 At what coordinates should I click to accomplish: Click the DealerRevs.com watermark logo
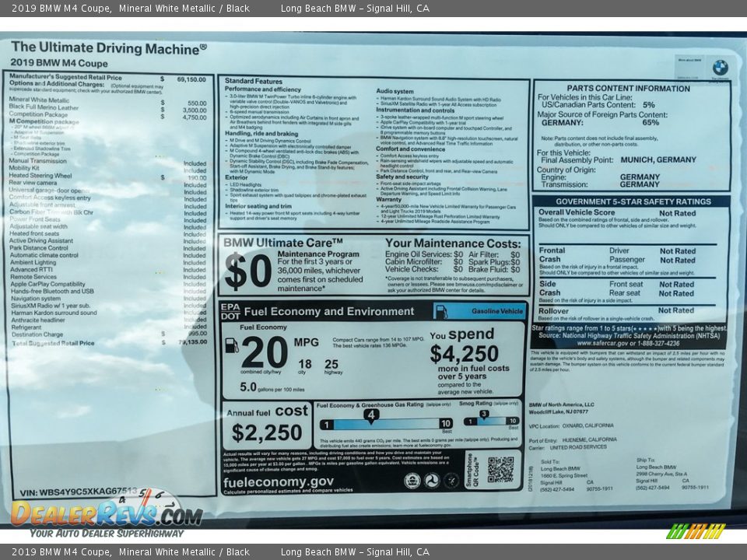[x=106, y=512]
